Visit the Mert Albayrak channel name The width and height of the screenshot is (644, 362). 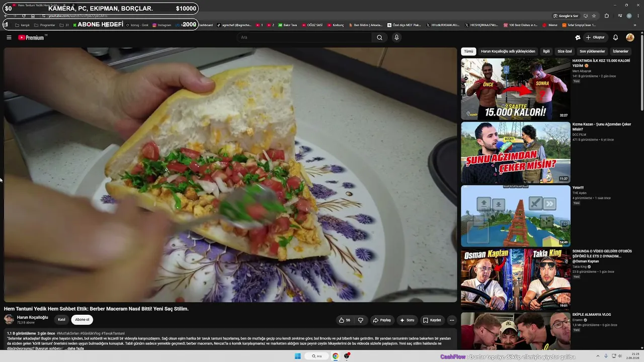pos(582,71)
